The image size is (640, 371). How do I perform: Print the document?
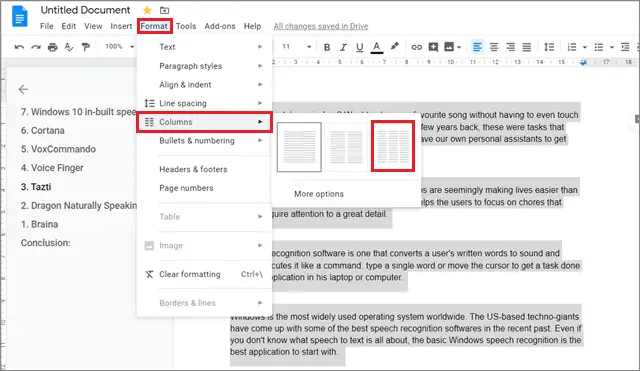click(x=52, y=47)
